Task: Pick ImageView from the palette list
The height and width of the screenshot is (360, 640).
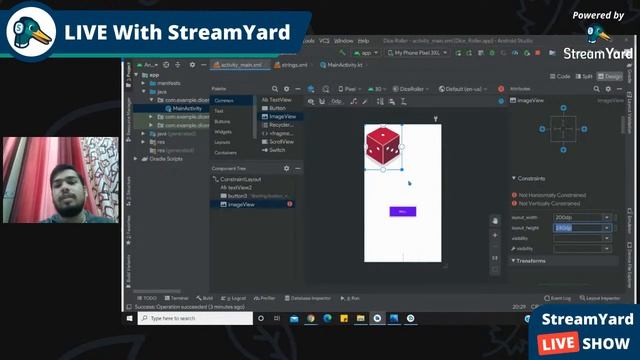Action: pos(279,117)
